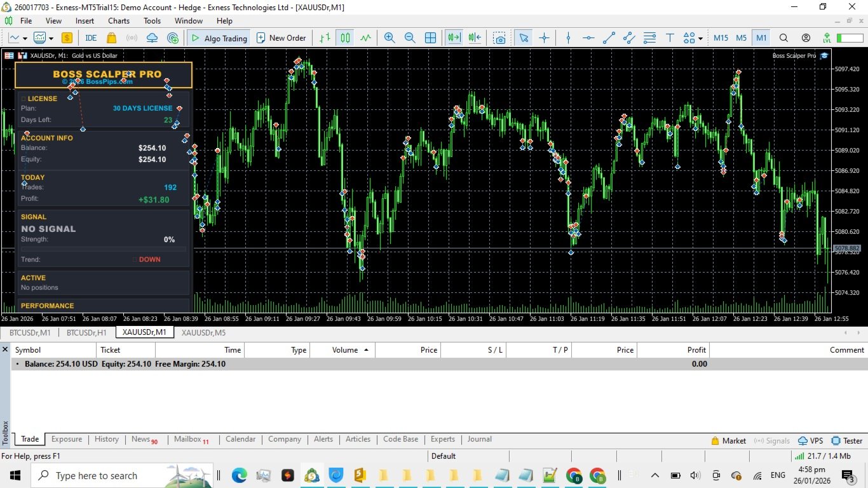Expand the indicators list dropdown arrow
Screen dimensions: 868x488
pos(51,38)
